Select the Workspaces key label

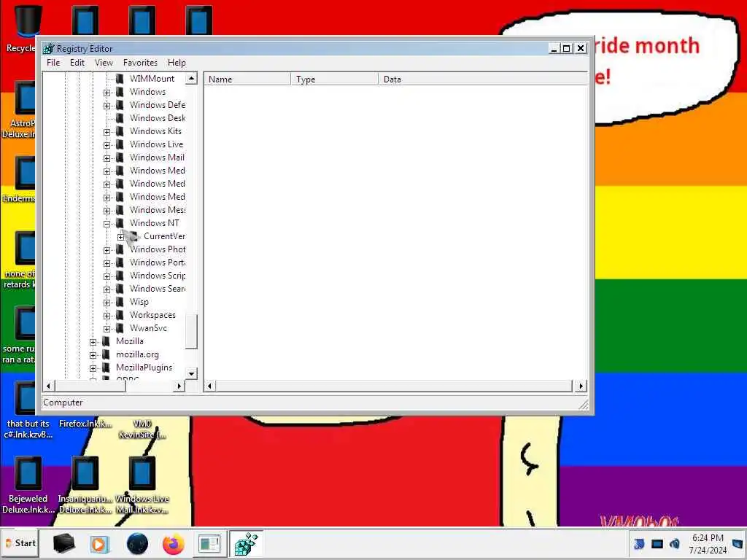(152, 315)
